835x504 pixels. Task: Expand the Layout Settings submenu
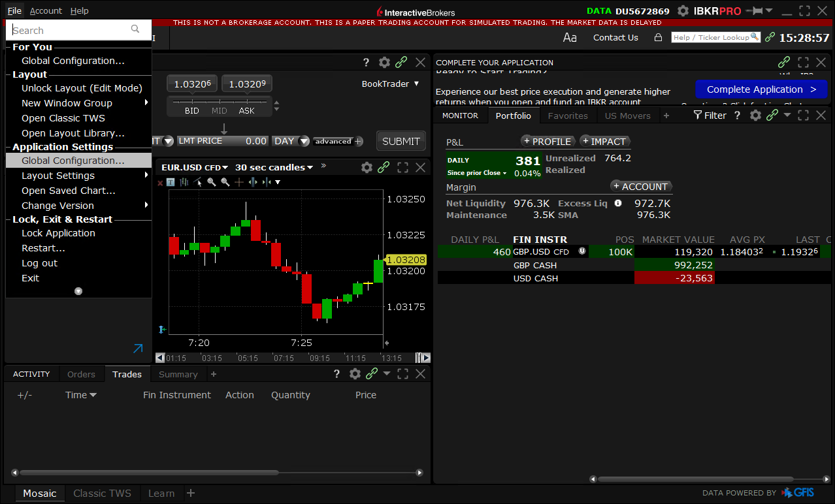coord(146,175)
